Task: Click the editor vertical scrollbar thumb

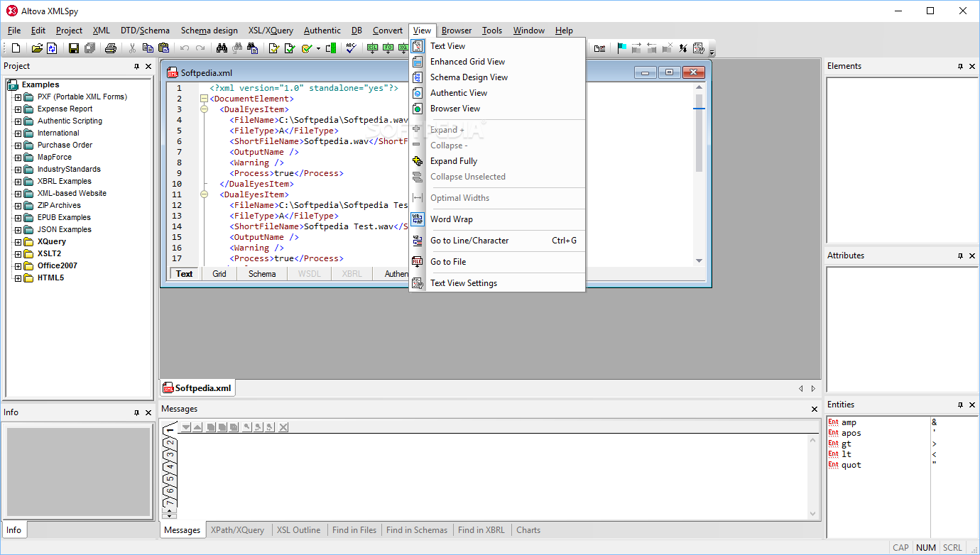Action: point(699,133)
